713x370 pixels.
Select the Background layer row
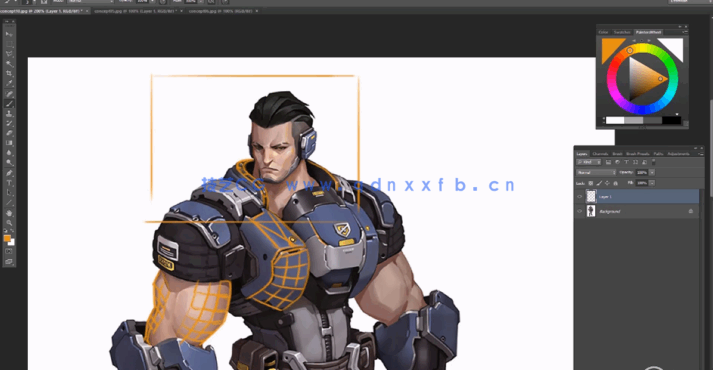tap(637, 211)
